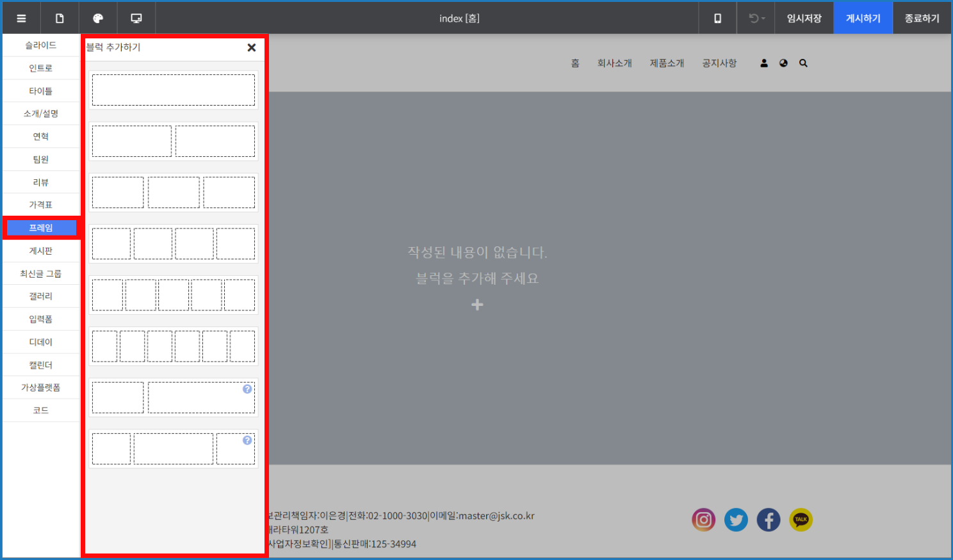Open the KakaoTalk footer link icon

[801, 520]
